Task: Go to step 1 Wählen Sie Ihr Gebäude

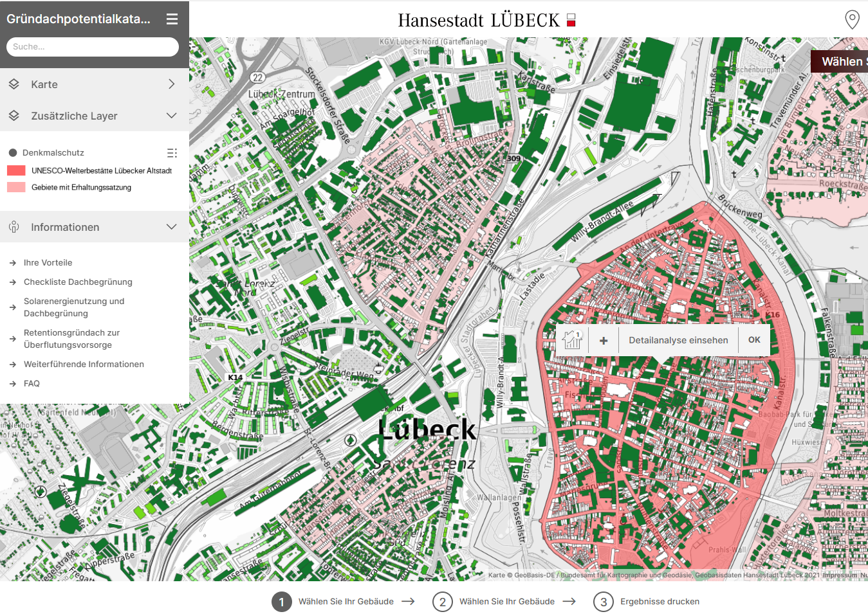Action: [282, 602]
